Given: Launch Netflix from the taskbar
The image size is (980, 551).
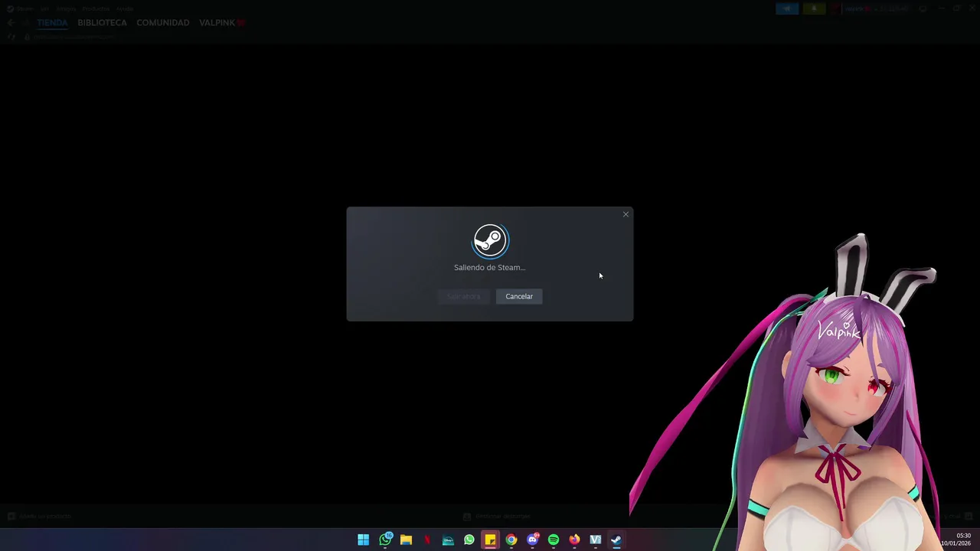Looking at the screenshot, I should (x=427, y=540).
